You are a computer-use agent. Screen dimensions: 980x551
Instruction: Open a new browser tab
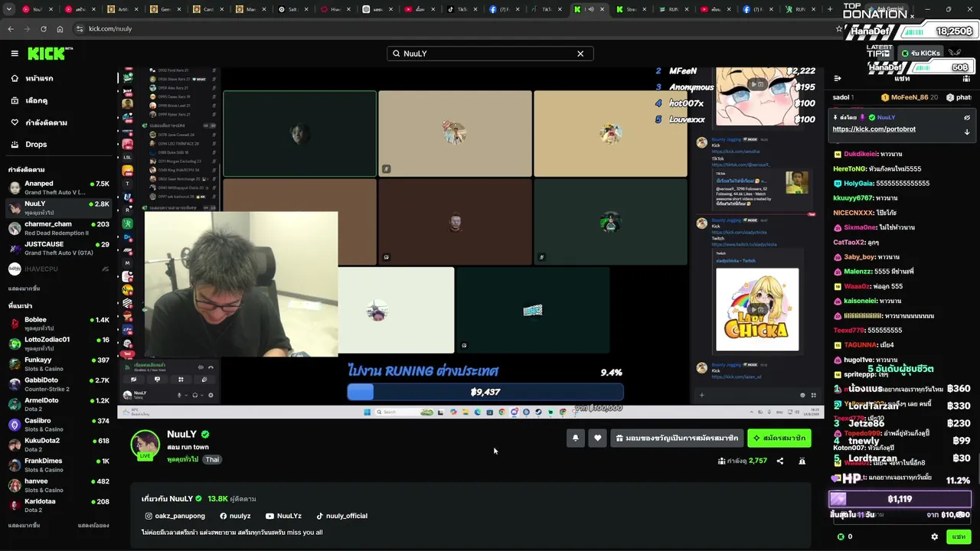click(x=829, y=9)
